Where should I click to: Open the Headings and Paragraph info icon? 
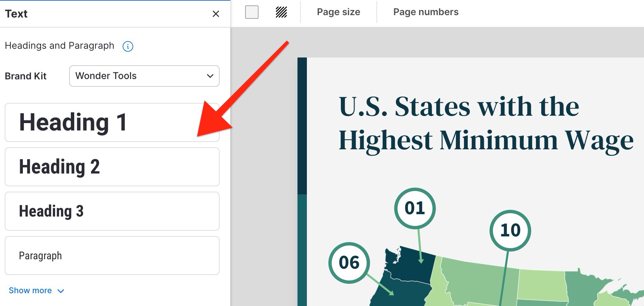[128, 46]
